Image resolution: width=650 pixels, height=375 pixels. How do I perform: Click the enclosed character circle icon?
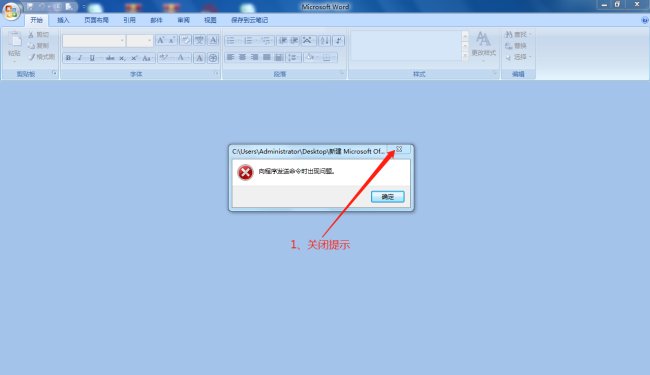(213, 58)
